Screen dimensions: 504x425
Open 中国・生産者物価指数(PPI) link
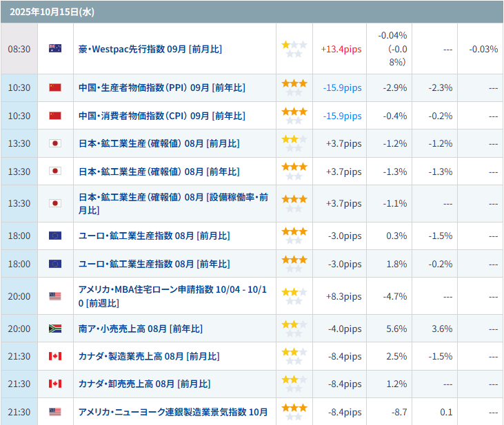tap(162, 87)
